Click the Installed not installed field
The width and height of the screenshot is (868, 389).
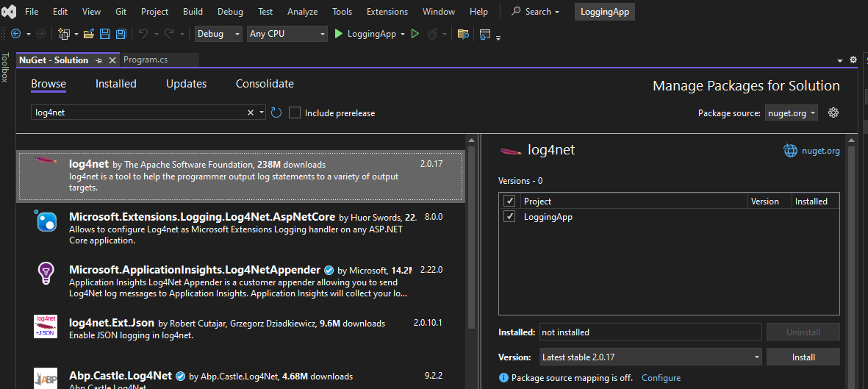tap(650, 332)
